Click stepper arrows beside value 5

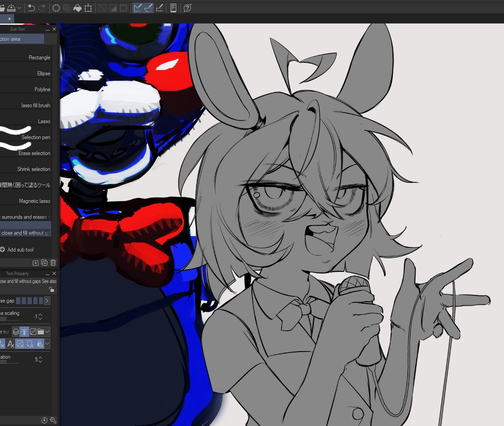click(x=40, y=360)
